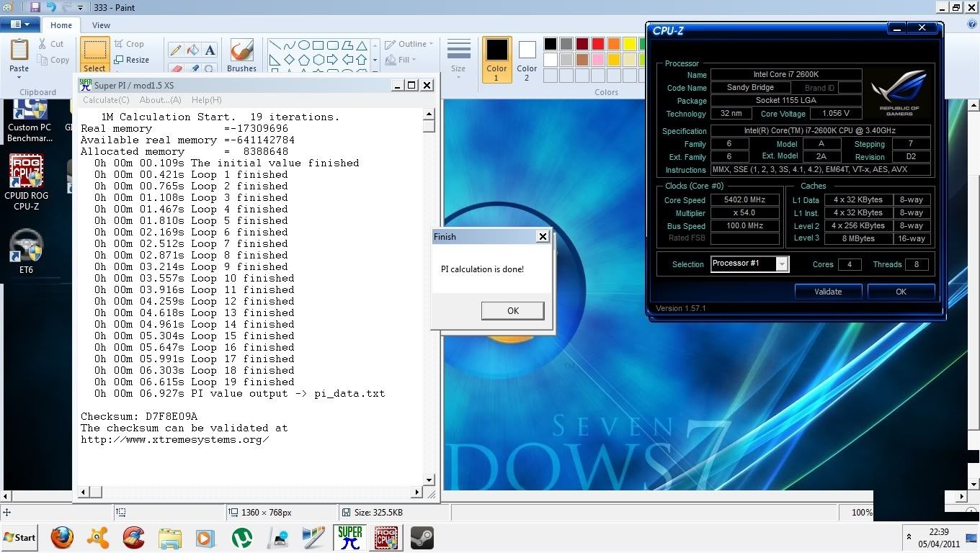Open the Brushes tool in Paint
Screen dimensions: 980x553
pyautogui.click(x=241, y=55)
